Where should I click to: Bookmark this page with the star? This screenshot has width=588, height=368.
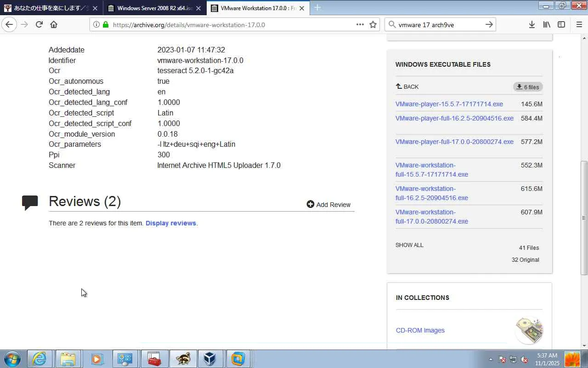(373, 25)
